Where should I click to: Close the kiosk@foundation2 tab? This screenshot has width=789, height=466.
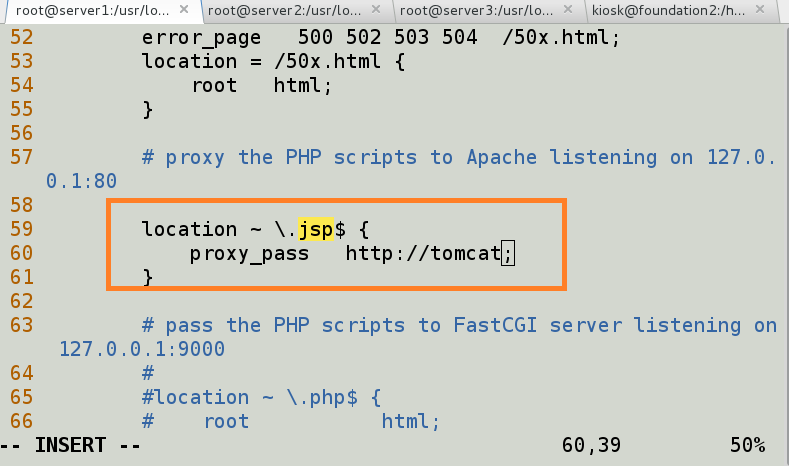[x=760, y=10]
